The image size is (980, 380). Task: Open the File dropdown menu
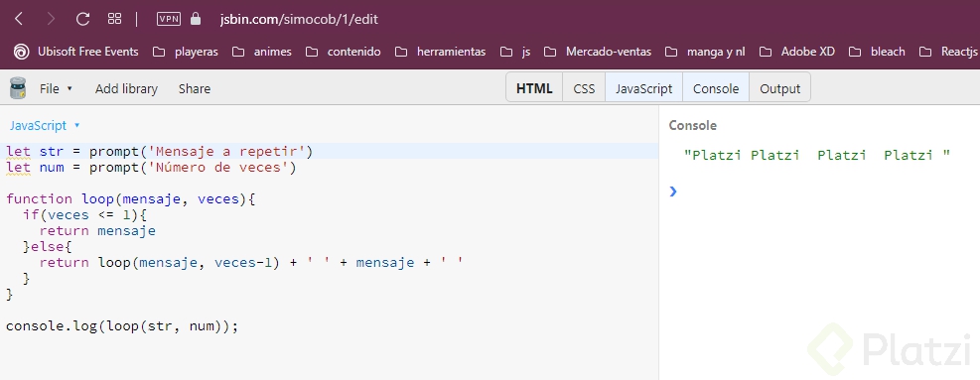[57, 88]
